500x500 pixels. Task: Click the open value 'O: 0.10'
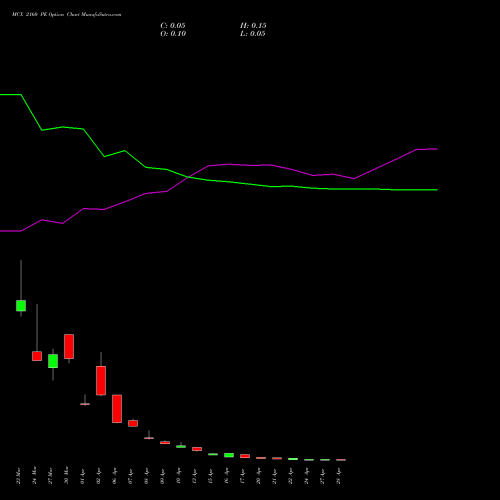(173, 34)
